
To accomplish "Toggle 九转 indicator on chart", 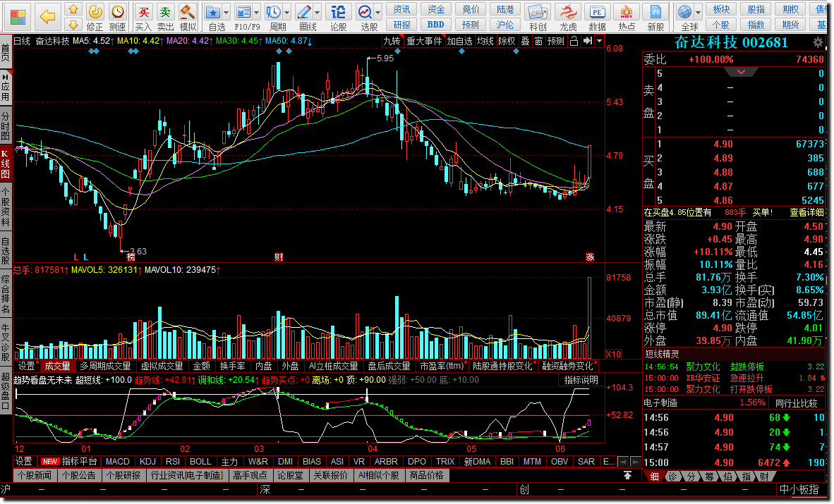I will [392, 41].
